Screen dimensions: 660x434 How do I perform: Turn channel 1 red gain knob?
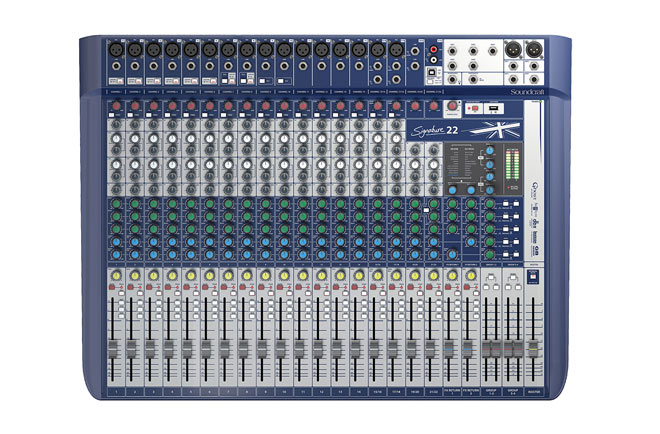coord(116,106)
